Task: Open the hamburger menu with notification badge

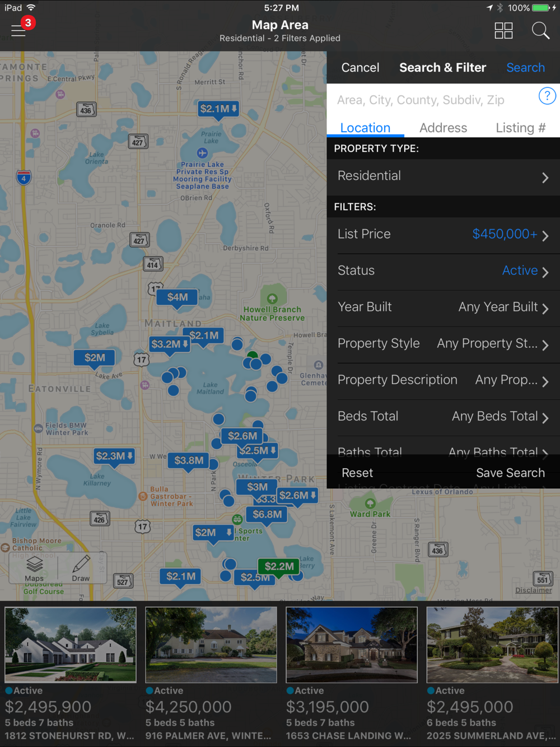Action: point(19,30)
